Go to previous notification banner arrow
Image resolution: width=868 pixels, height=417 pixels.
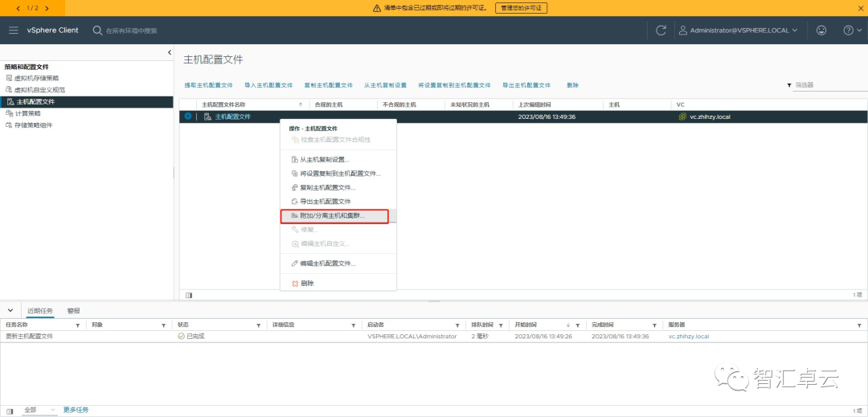coord(18,8)
